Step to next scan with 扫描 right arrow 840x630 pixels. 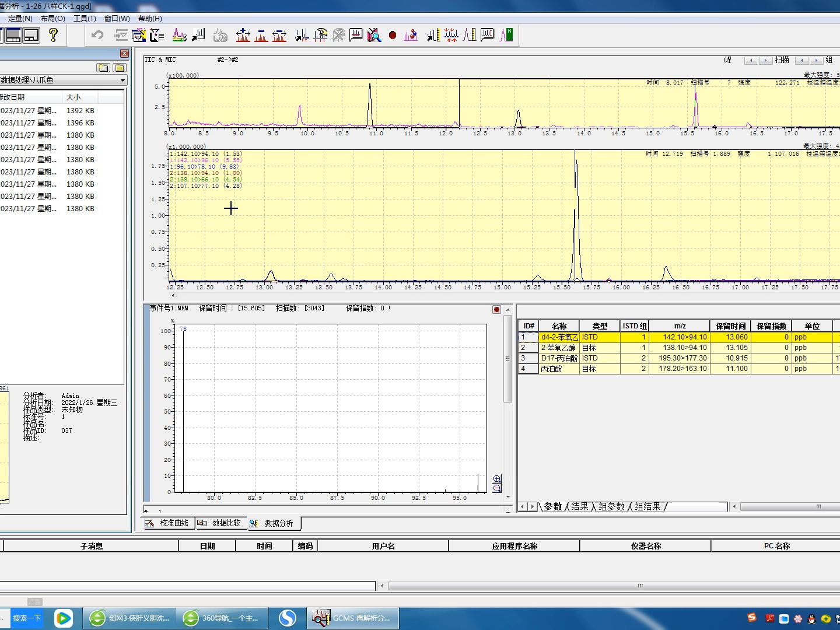tap(817, 60)
